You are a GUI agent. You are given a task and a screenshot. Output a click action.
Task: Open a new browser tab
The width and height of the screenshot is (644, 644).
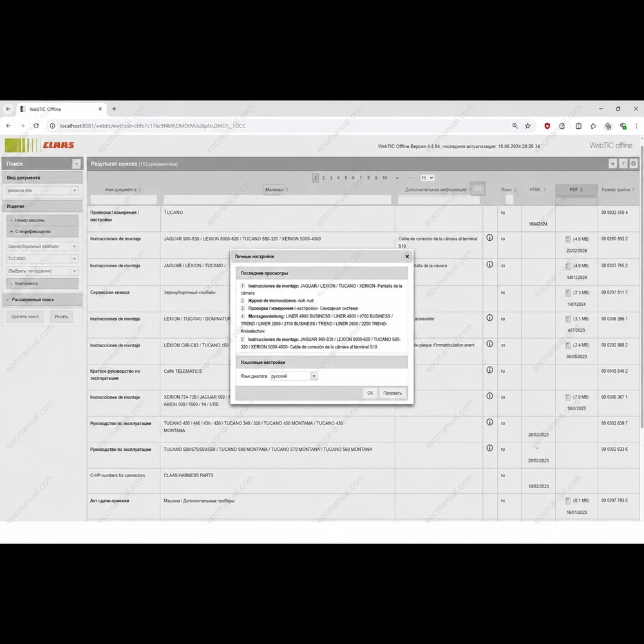pos(114,109)
